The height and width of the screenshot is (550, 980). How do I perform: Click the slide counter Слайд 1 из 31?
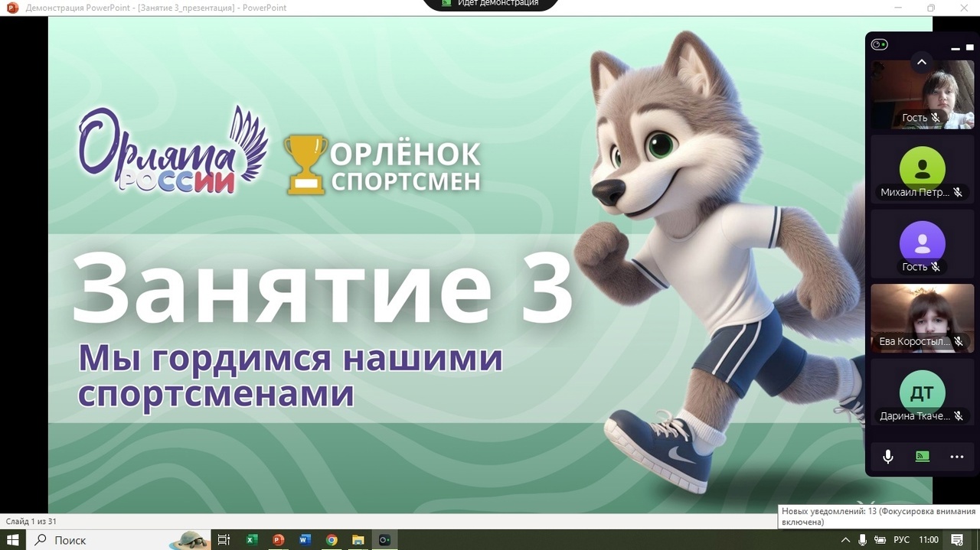point(31,522)
